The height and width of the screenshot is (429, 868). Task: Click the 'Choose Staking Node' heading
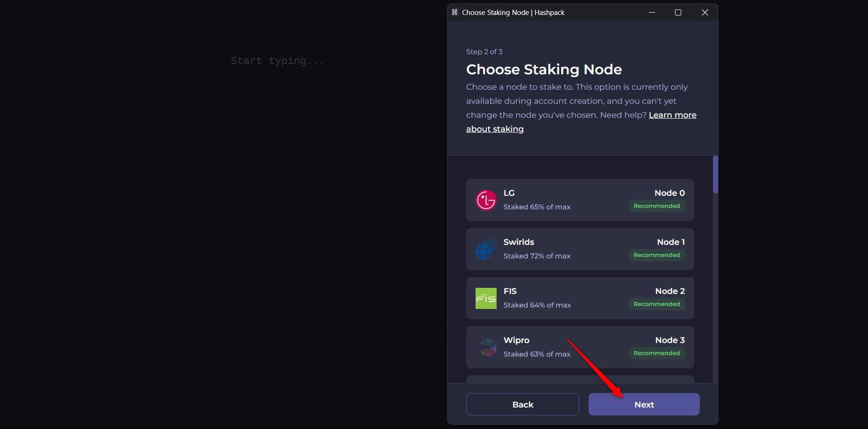pyautogui.click(x=544, y=70)
